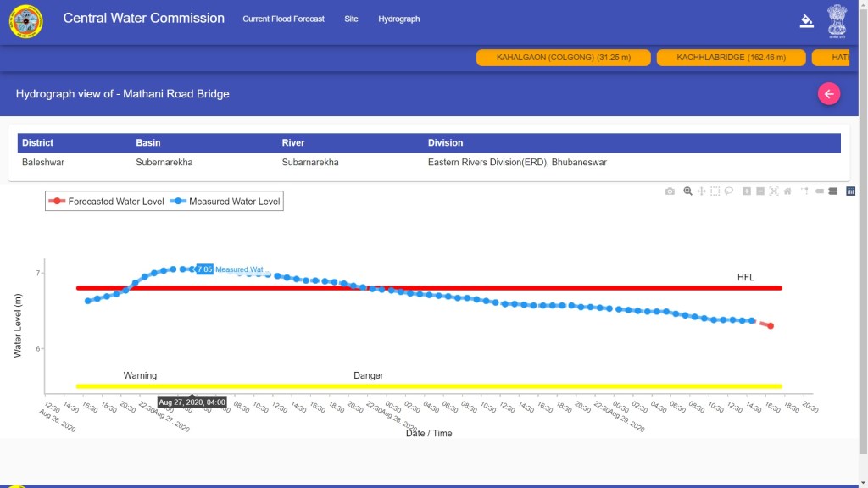The width and height of the screenshot is (868, 488).
Task: Select the Pan tool in chart toolbar
Action: coord(701,191)
